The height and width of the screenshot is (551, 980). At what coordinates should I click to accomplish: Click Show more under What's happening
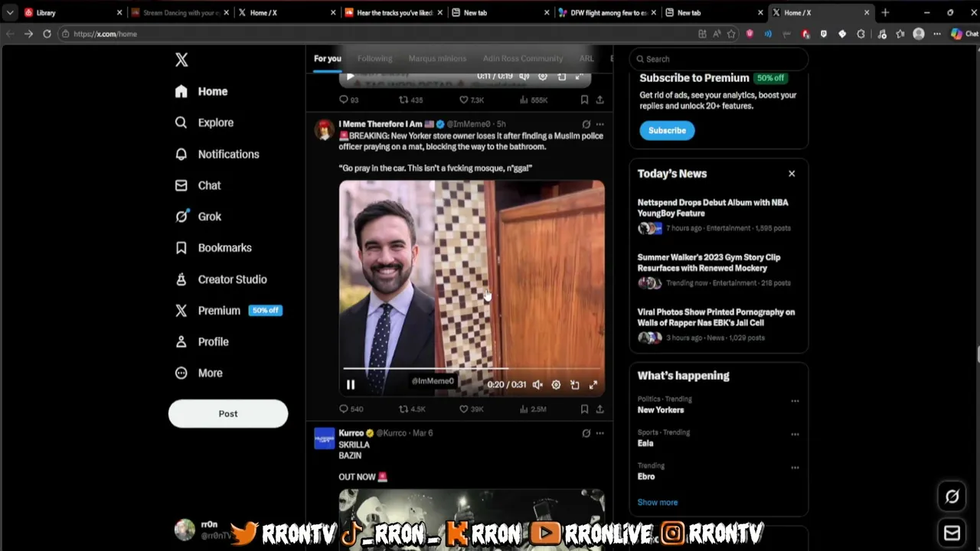(657, 503)
